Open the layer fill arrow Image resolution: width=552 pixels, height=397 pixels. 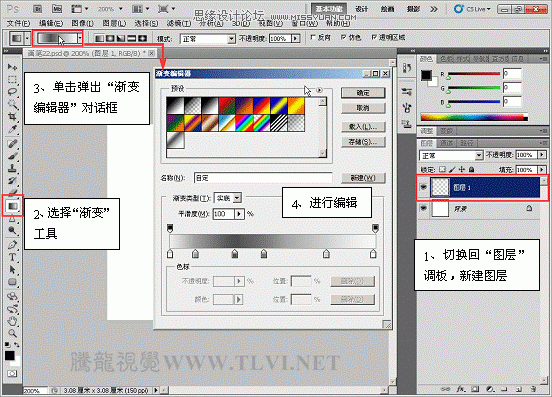click(x=542, y=170)
